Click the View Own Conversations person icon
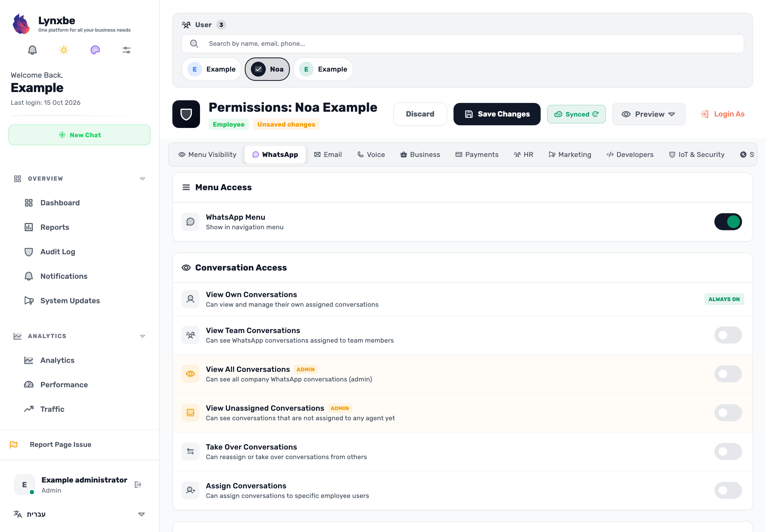Screen dimensions: 766x532 (190, 299)
